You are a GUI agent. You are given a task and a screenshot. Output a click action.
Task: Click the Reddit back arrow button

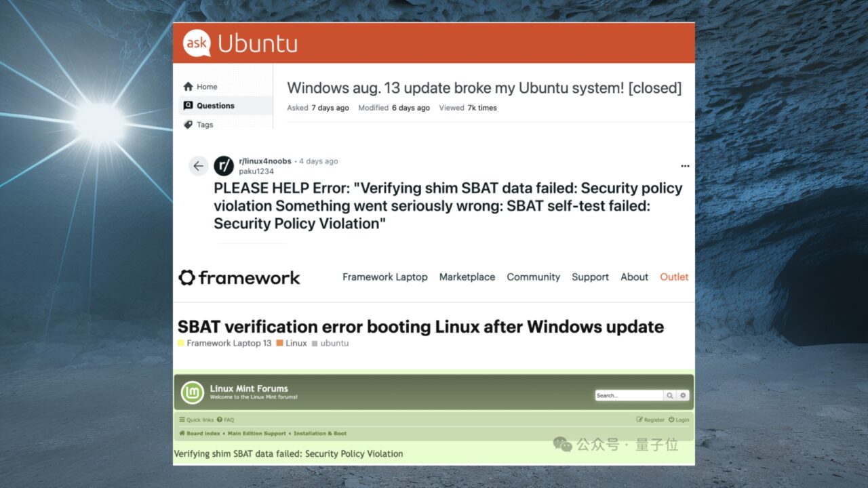pos(198,166)
